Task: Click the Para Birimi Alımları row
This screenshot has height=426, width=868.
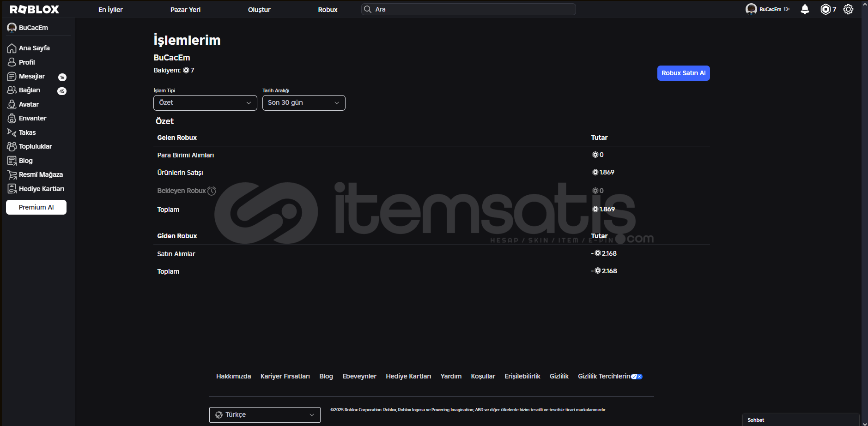Action: coord(431,155)
